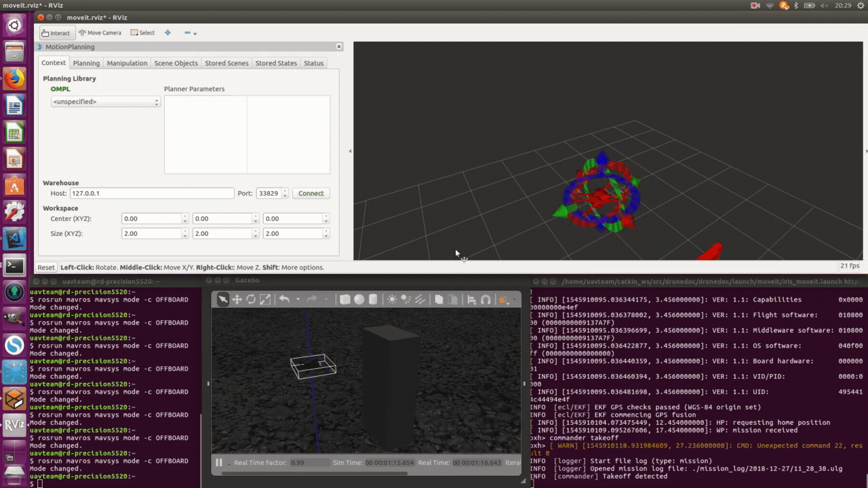This screenshot has width=868, height=488.
Task: Add a spot light in Gazebo
Action: [x=406, y=299]
